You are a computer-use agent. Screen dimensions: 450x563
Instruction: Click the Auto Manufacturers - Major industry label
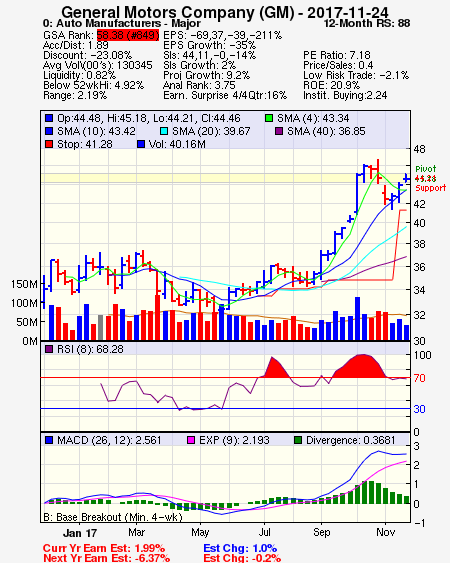129,23
